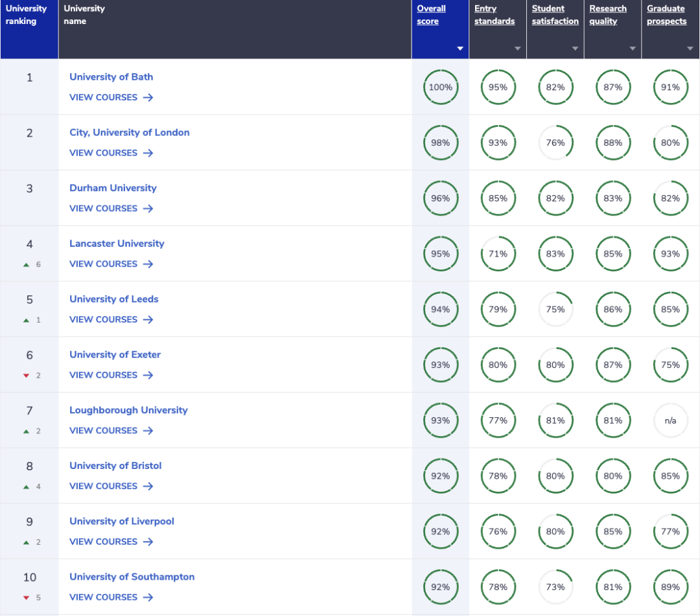Sort by Research quality column header

point(607,15)
